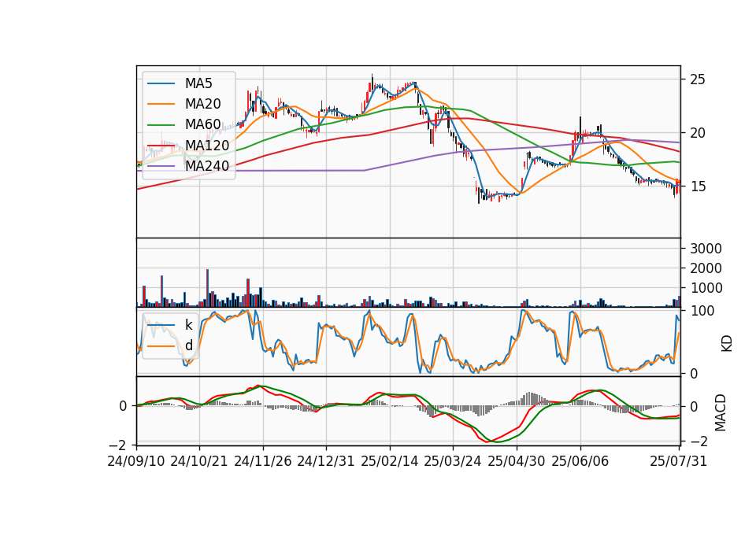Click the tallest volume bar near 24/10/21

[x=207, y=288]
